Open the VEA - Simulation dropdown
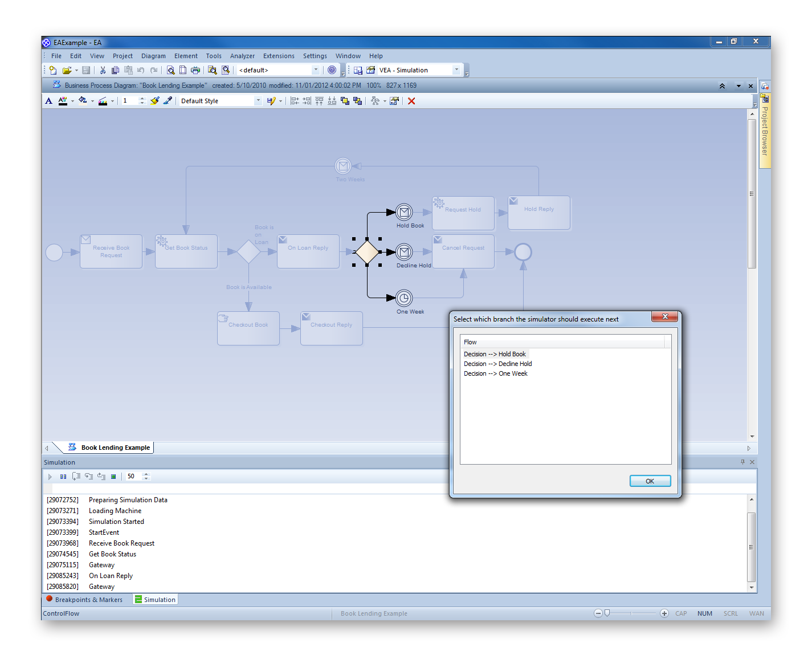 tap(456, 70)
